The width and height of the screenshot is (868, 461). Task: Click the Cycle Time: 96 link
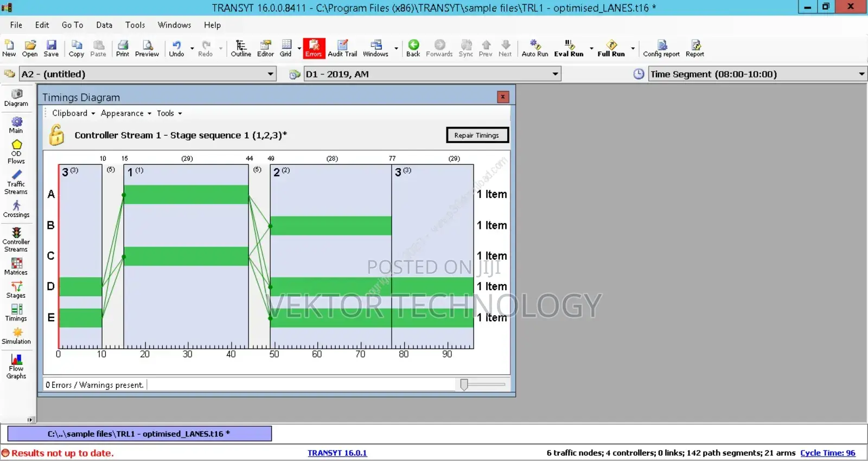[x=827, y=453]
